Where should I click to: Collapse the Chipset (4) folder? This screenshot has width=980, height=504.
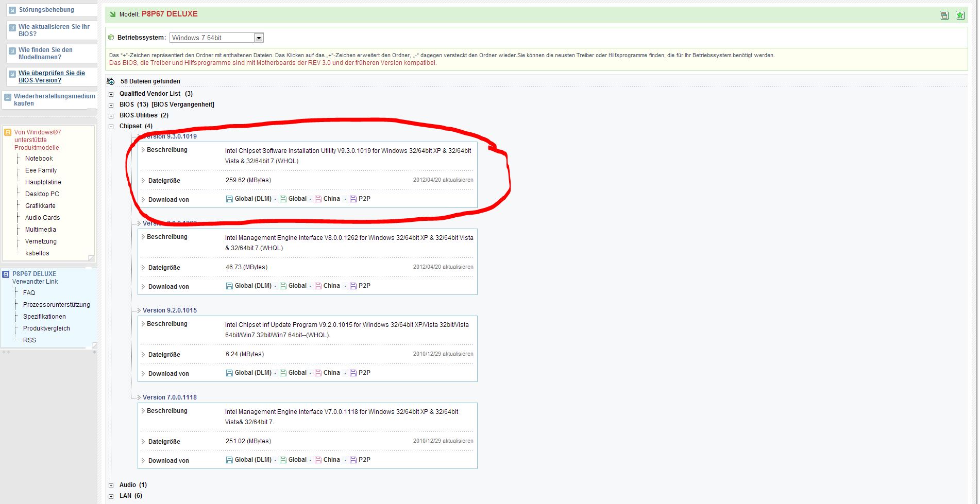(111, 127)
